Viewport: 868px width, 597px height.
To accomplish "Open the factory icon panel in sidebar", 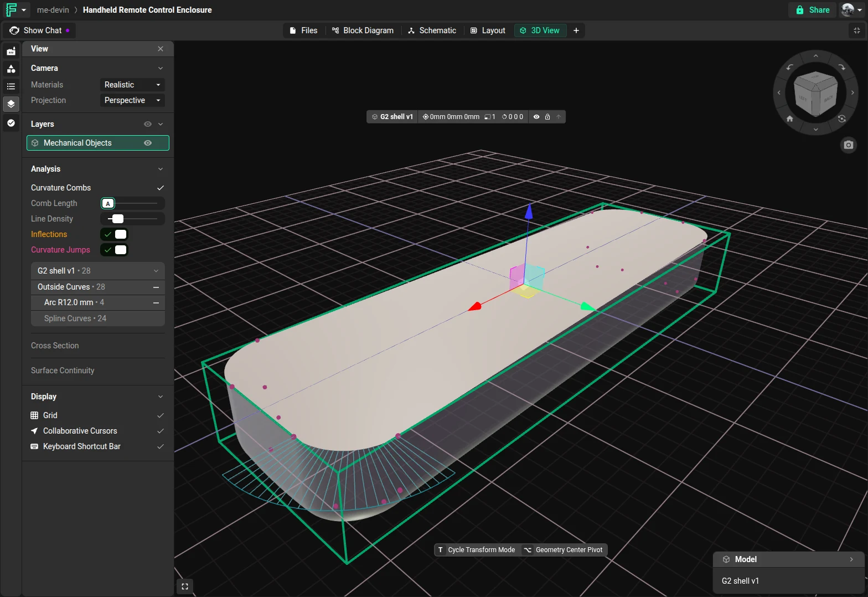I will coord(11,51).
